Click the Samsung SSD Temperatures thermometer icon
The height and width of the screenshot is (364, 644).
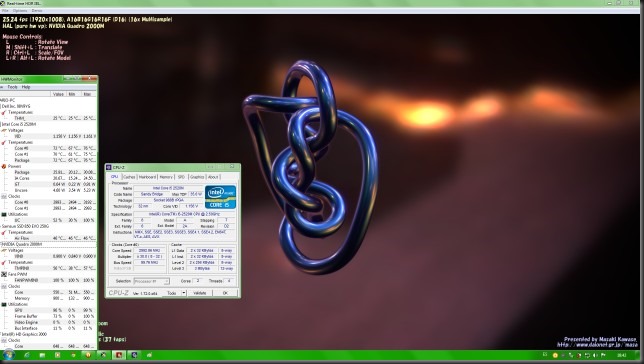tap(4, 232)
